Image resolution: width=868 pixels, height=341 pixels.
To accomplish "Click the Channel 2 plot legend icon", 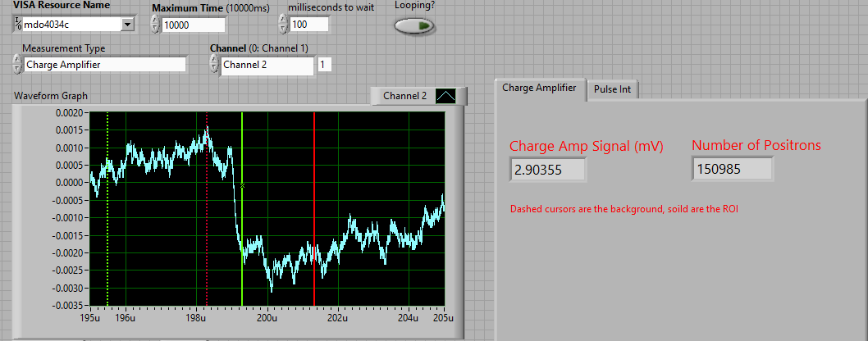I will (x=447, y=96).
